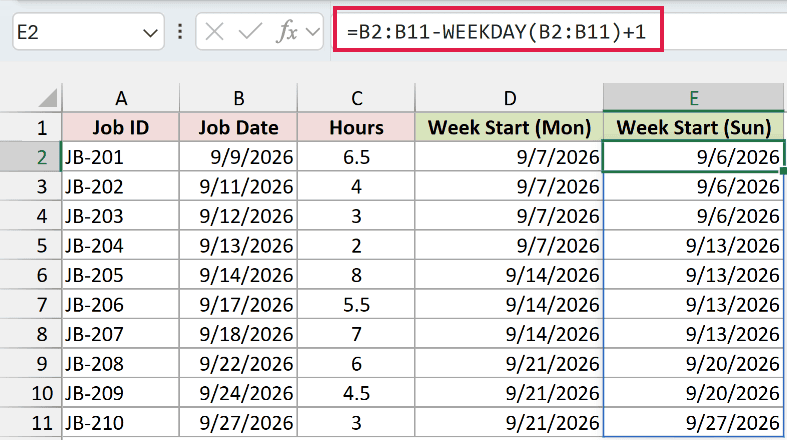787x440 pixels.
Task: Click the 'Week Start (Sun)' header cell
Action: click(x=693, y=127)
